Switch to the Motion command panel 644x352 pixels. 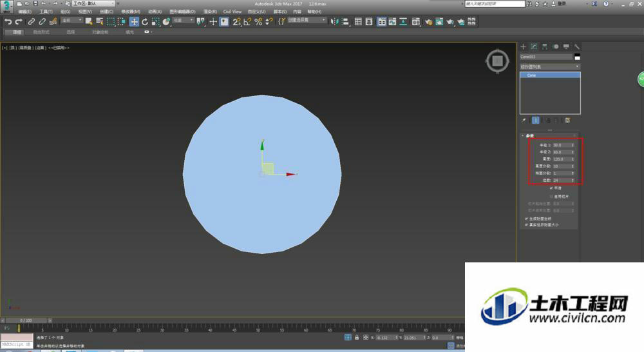pos(556,46)
